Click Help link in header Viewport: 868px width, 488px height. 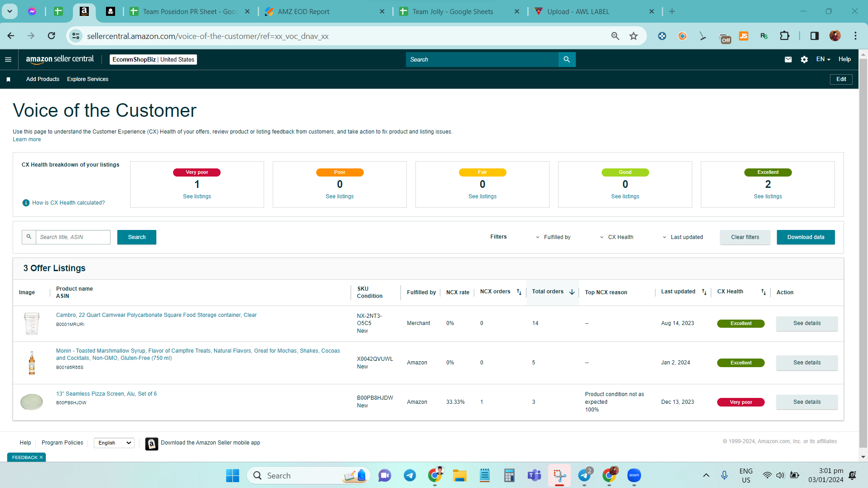844,59
